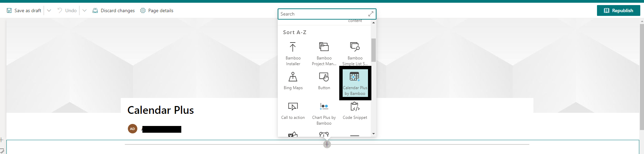Click the plus add web part button
The height and width of the screenshot is (154, 644).
click(327, 144)
